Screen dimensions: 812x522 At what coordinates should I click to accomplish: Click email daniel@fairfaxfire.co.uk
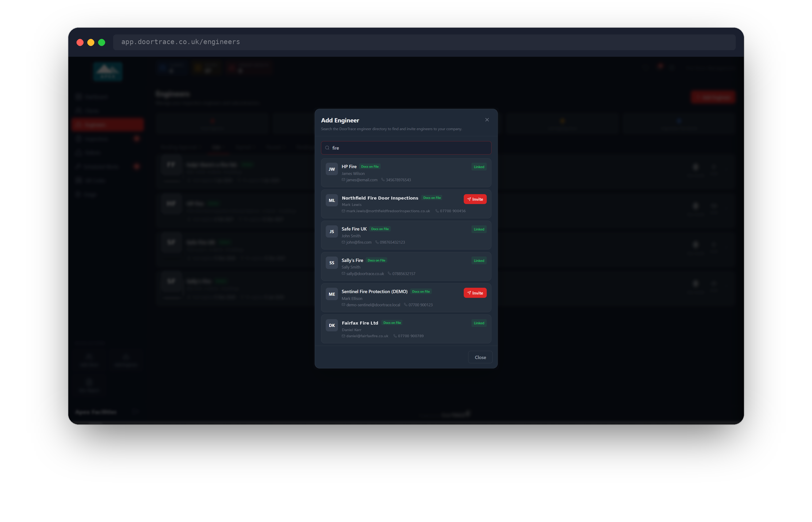click(x=367, y=336)
